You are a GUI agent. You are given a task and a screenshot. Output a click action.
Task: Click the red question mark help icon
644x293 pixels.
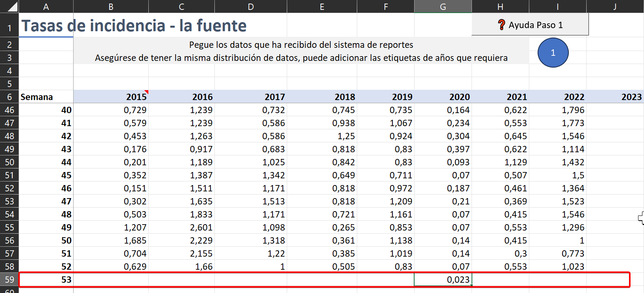click(502, 25)
